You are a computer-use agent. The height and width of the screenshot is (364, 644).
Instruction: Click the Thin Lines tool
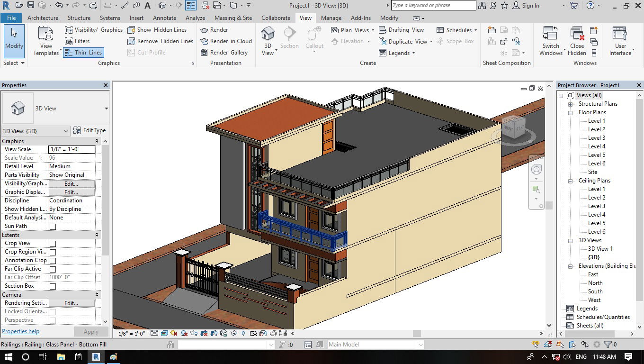tap(83, 53)
